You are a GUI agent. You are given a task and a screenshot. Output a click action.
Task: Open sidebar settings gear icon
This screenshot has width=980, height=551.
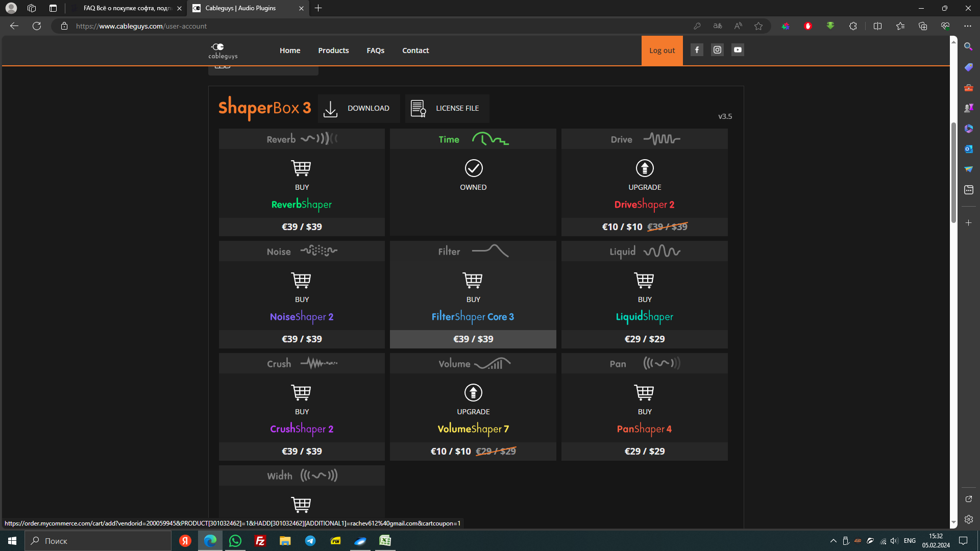tap(968, 519)
